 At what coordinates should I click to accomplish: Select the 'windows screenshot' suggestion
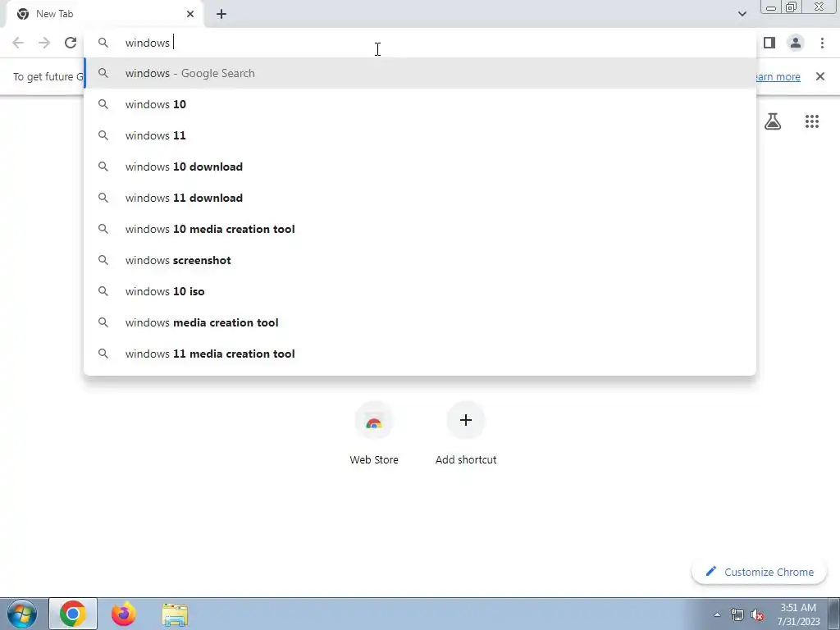pyautogui.click(x=420, y=260)
